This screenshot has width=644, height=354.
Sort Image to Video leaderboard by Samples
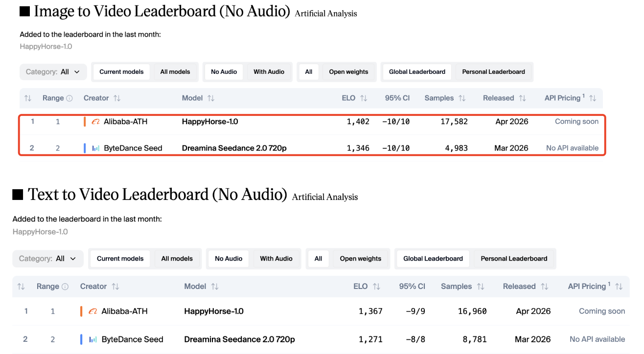[x=462, y=98]
